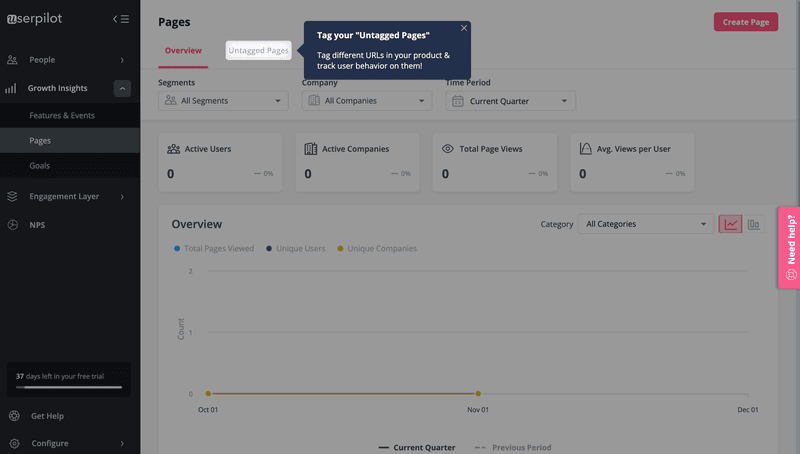Toggle Total Pages Viewed legend series
The image size is (800, 454).
(x=214, y=248)
